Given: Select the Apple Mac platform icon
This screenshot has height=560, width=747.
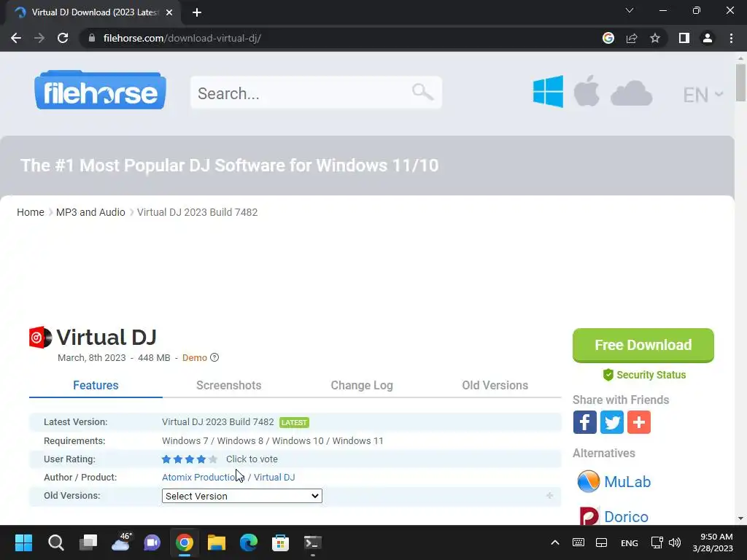Looking at the screenshot, I should [x=587, y=90].
